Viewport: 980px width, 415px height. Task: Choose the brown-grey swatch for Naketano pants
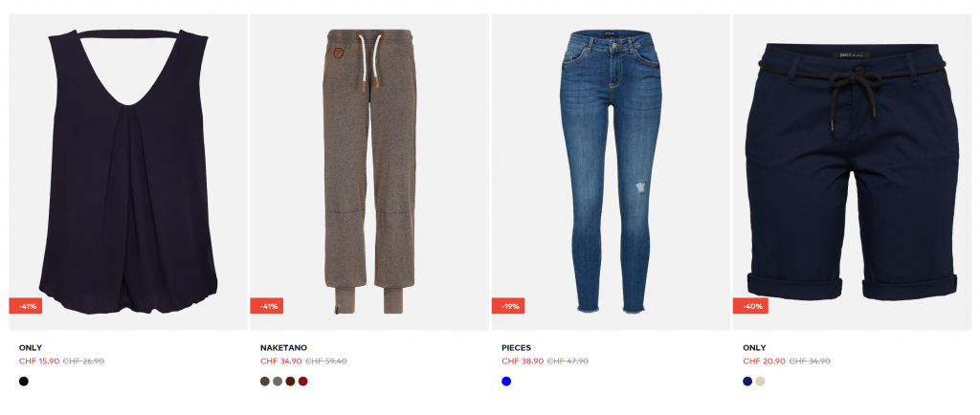(265, 382)
